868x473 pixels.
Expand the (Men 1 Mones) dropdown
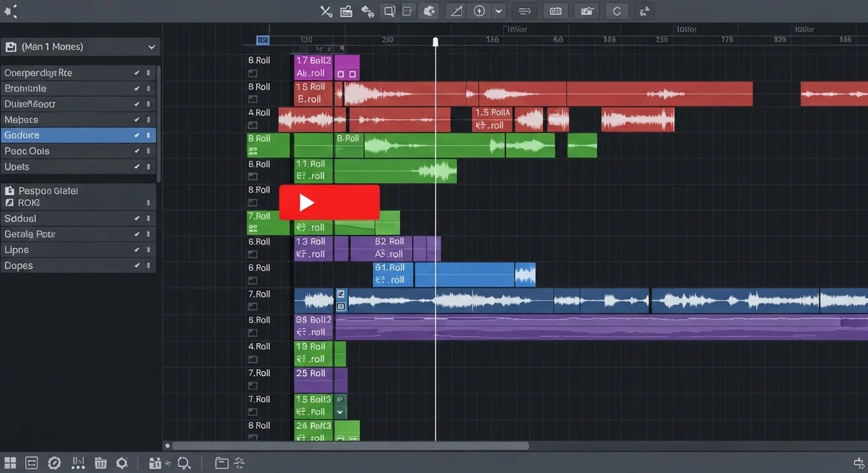pyautogui.click(x=151, y=47)
